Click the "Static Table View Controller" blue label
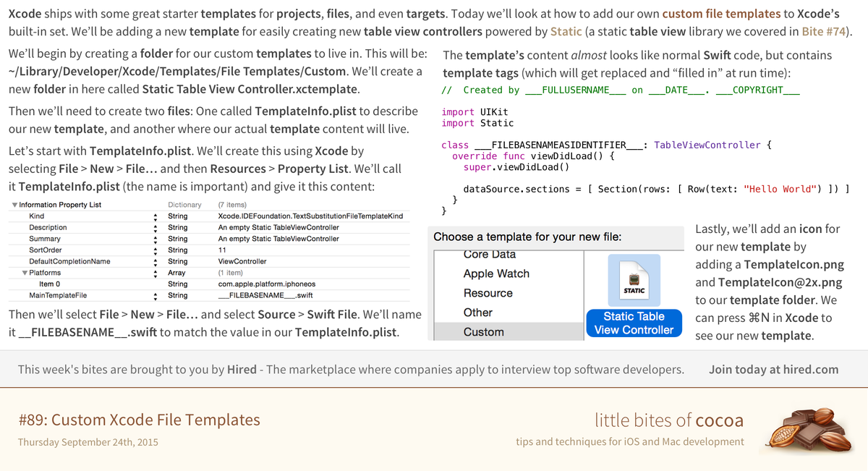The width and height of the screenshot is (868, 471). [x=634, y=323]
